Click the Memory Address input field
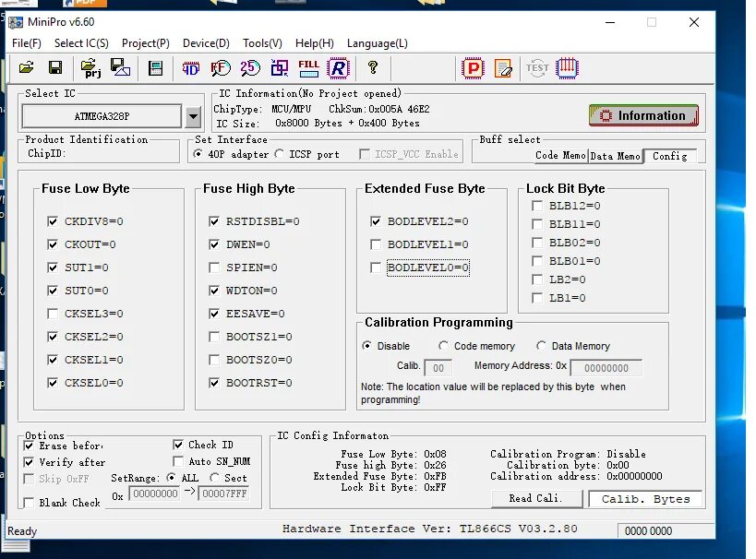 [x=606, y=368]
